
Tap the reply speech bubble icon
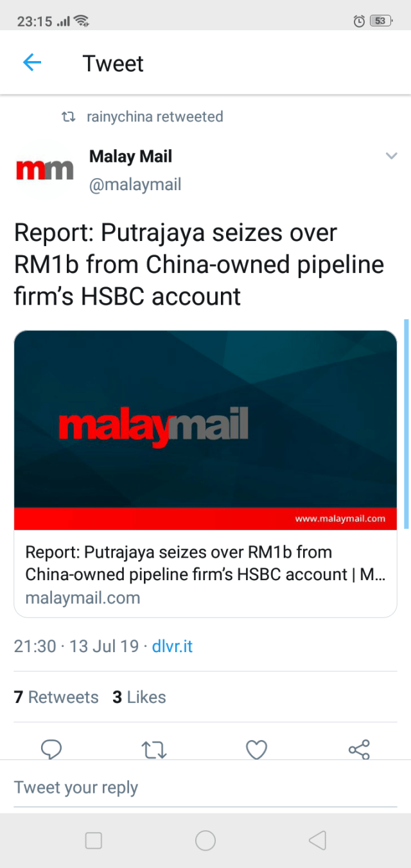click(51, 749)
